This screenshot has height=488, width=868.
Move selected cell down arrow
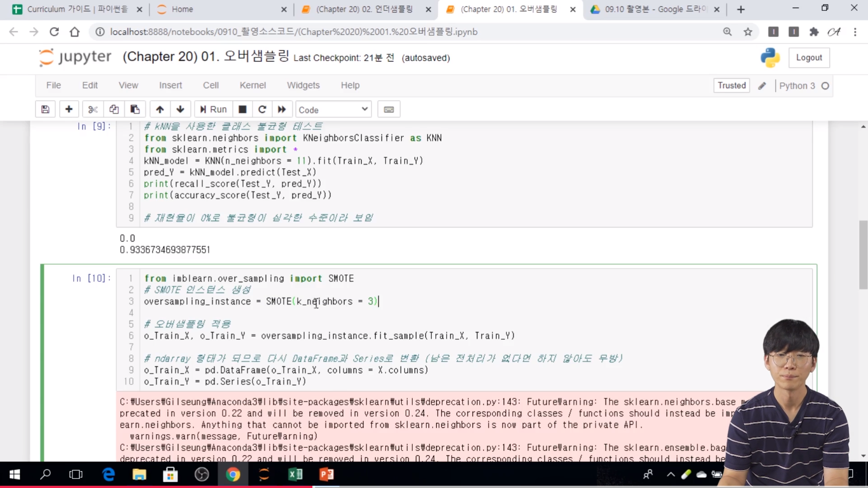(180, 109)
